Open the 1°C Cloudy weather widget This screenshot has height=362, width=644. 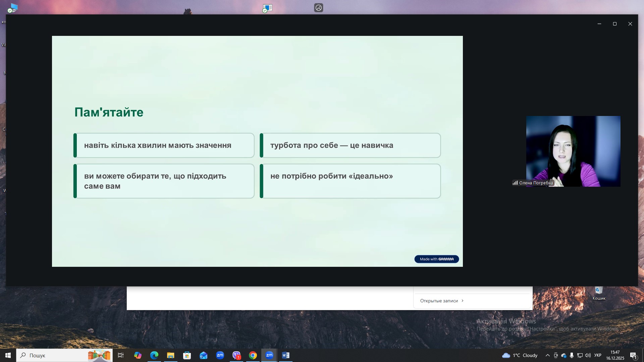pyautogui.click(x=520, y=355)
